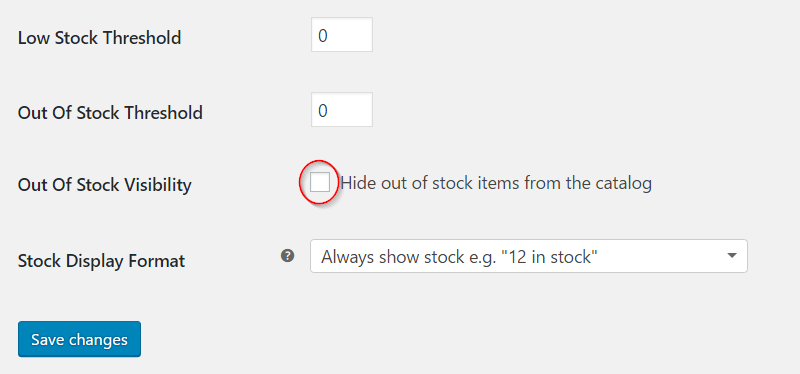Open the Stock Display Format dropdown

pyautogui.click(x=529, y=256)
